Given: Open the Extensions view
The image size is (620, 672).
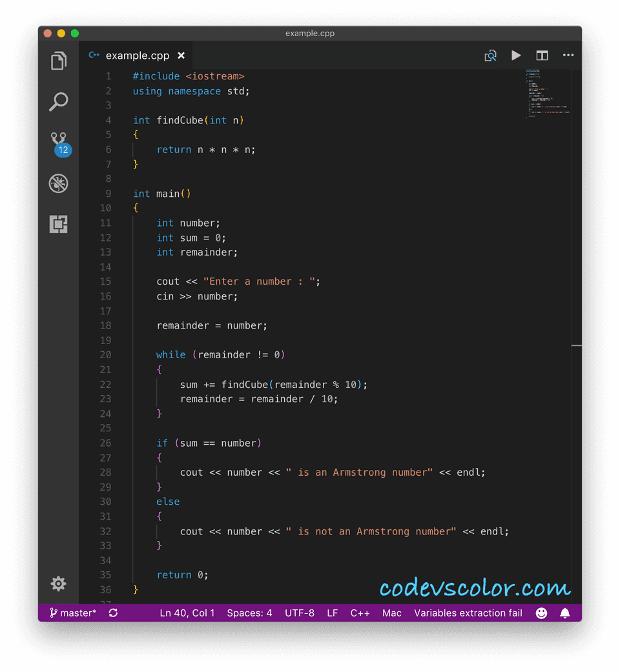Looking at the screenshot, I should tap(58, 224).
